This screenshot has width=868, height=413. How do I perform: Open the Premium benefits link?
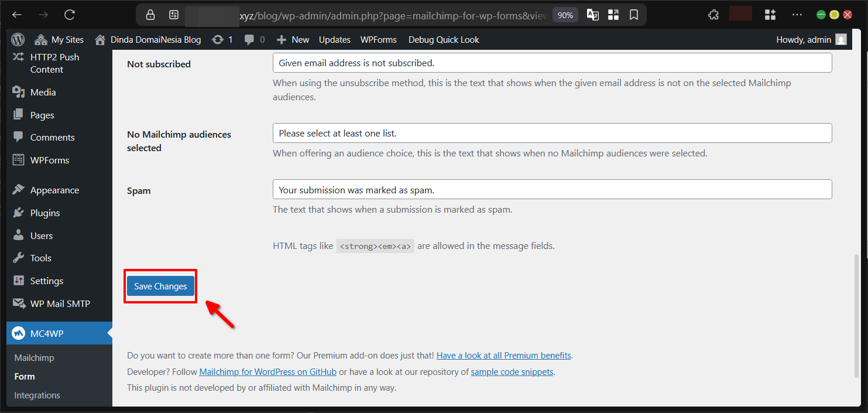[503, 355]
